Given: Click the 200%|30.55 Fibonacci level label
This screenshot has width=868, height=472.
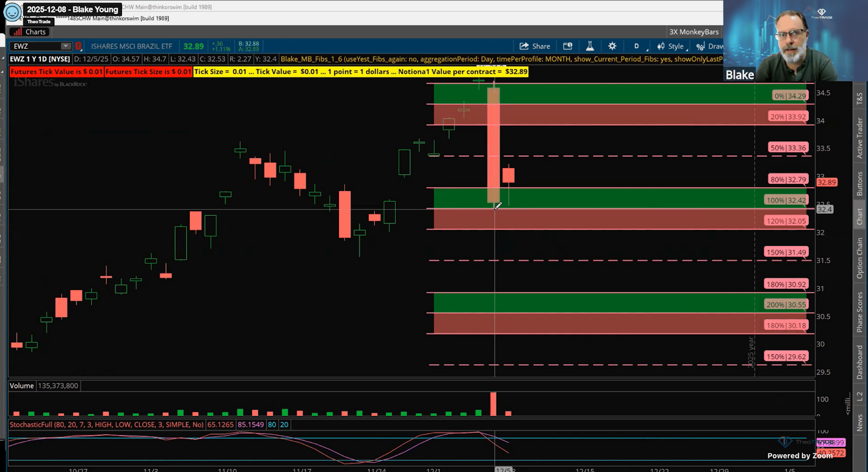Looking at the screenshot, I should coord(786,304).
